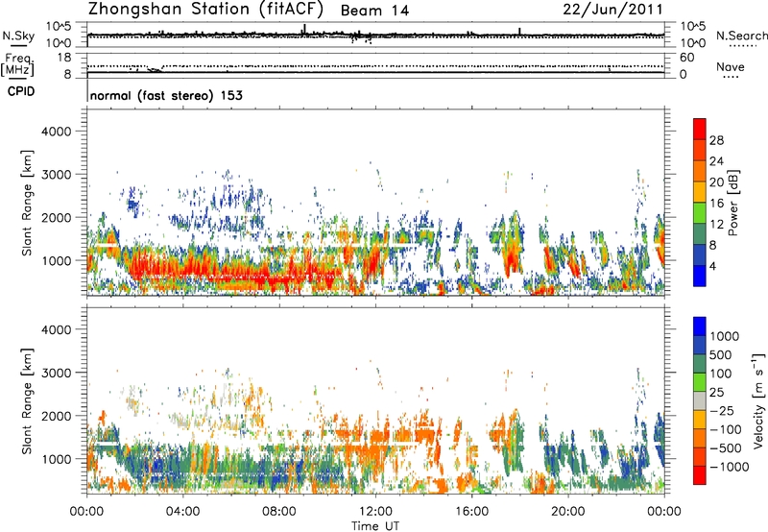Pick Velocity colorbar segment between 500 and 1000
The height and width of the screenshot is (532, 768).
700,346
